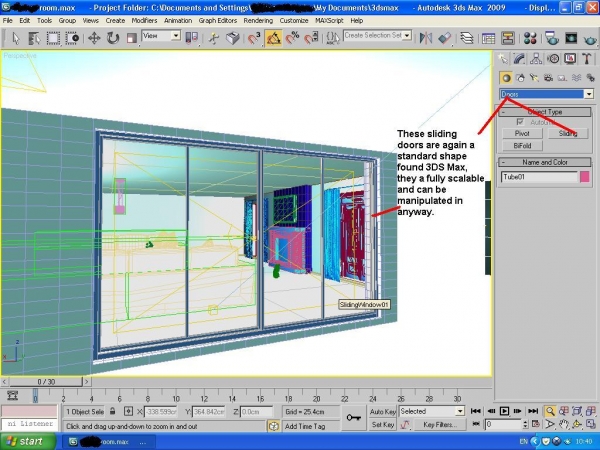Viewport: 600px width, 450px height.
Task: Open the Rendering menu
Action: [x=258, y=21]
